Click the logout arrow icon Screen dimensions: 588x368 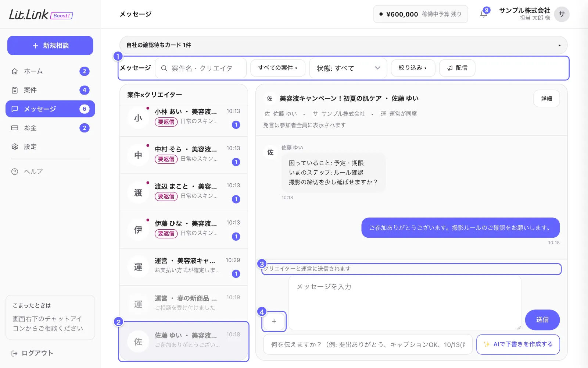click(x=15, y=353)
